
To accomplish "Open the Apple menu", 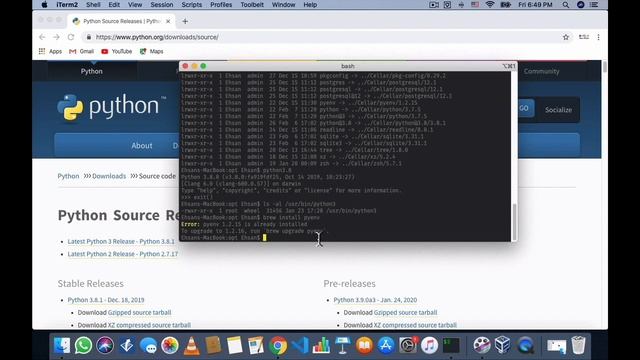I will point(44,5).
